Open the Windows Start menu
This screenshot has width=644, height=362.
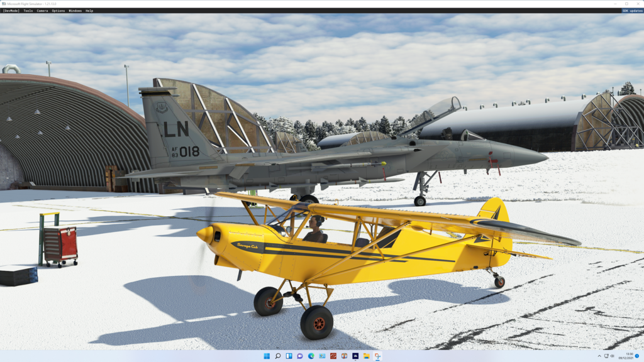[267, 356]
